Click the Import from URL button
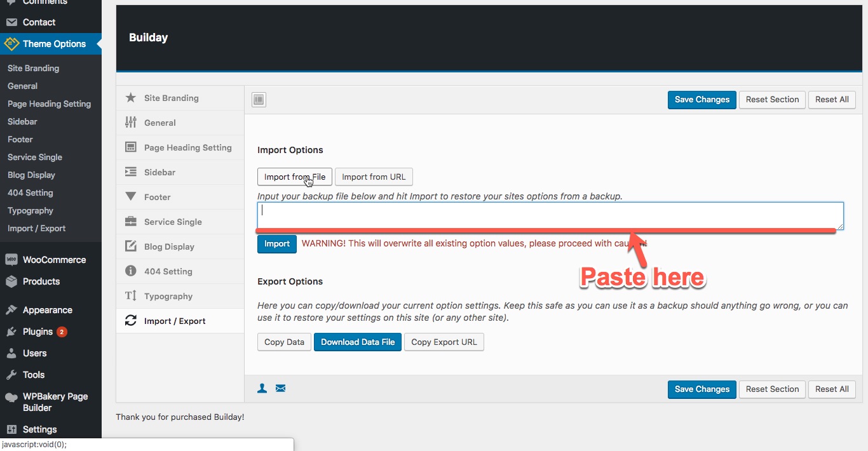 pos(374,177)
